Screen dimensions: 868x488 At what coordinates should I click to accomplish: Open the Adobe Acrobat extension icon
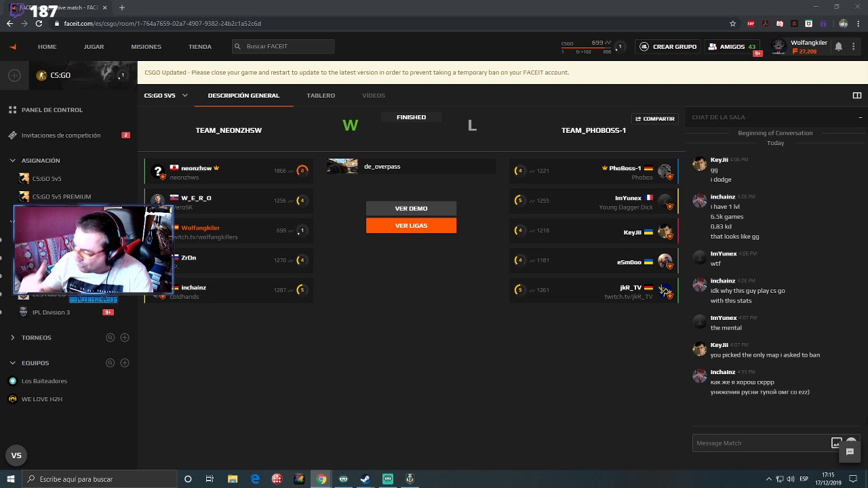point(765,24)
